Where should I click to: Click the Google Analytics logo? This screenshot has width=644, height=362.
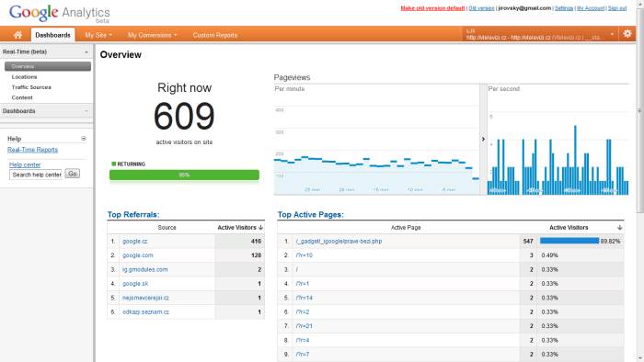(x=60, y=14)
